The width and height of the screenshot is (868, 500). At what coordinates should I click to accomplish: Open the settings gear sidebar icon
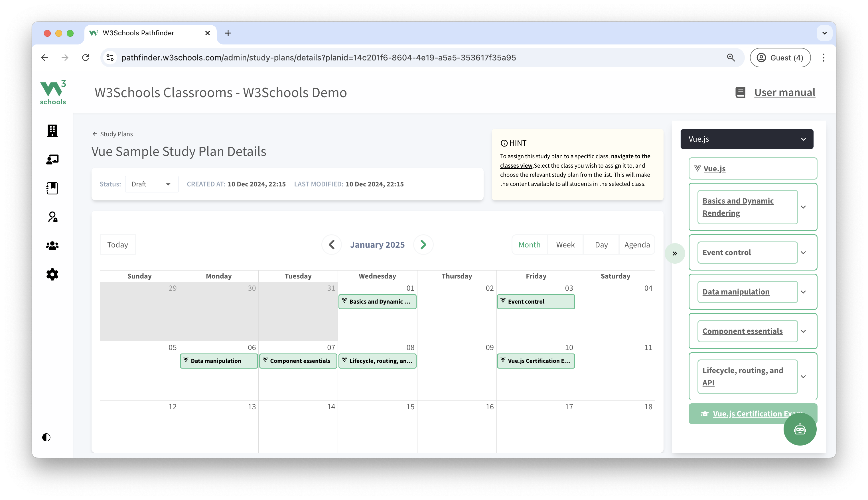click(52, 275)
